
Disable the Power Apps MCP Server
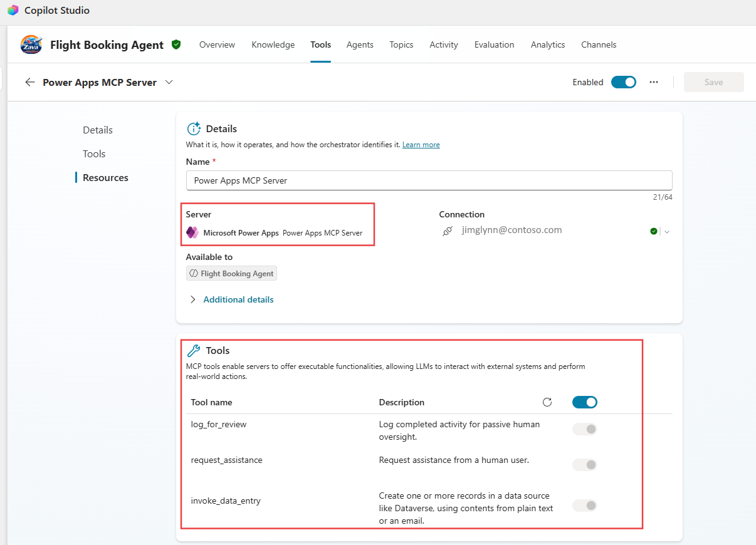[624, 81]
